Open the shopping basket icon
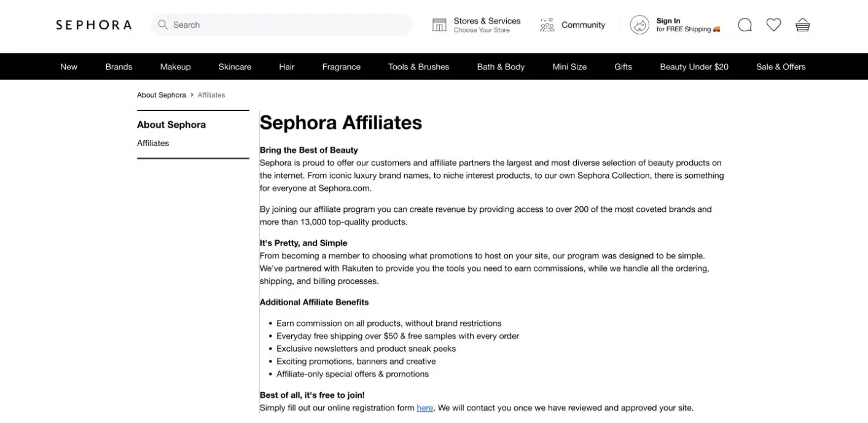Image resolution: width=868 pixels, height=423 pixels. [802, 25]
